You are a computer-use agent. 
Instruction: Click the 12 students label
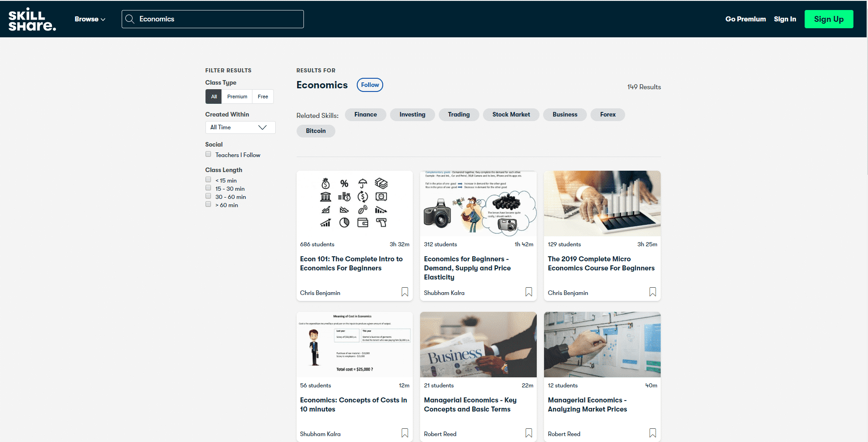click(x=563, y=386)
